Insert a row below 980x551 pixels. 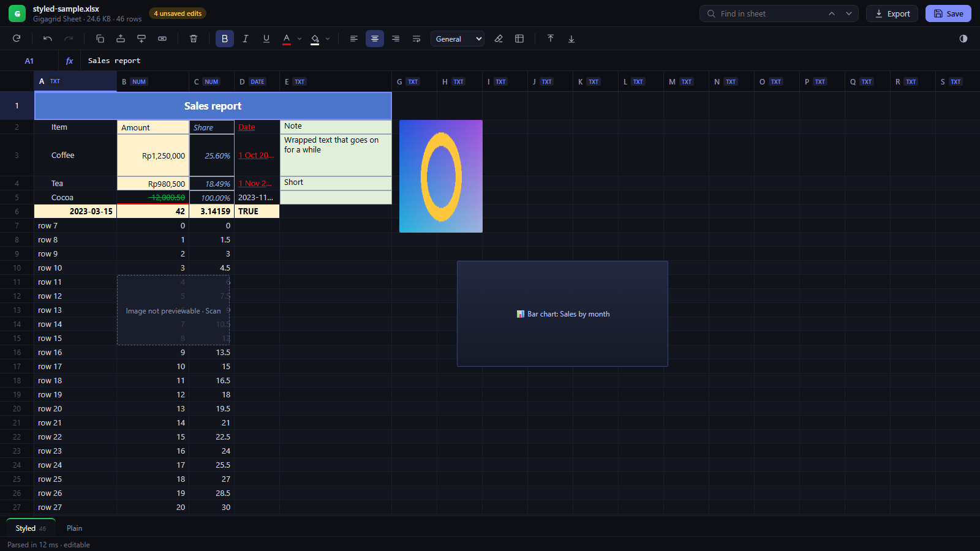[x=141, y=39]
